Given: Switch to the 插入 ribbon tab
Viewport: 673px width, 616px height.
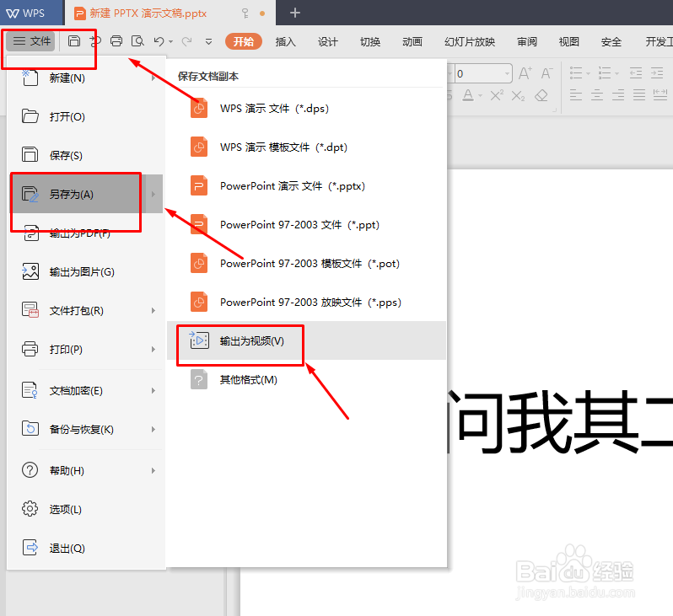Looking at the screenshot, I should pyautogui.click(x=285, y=41).
